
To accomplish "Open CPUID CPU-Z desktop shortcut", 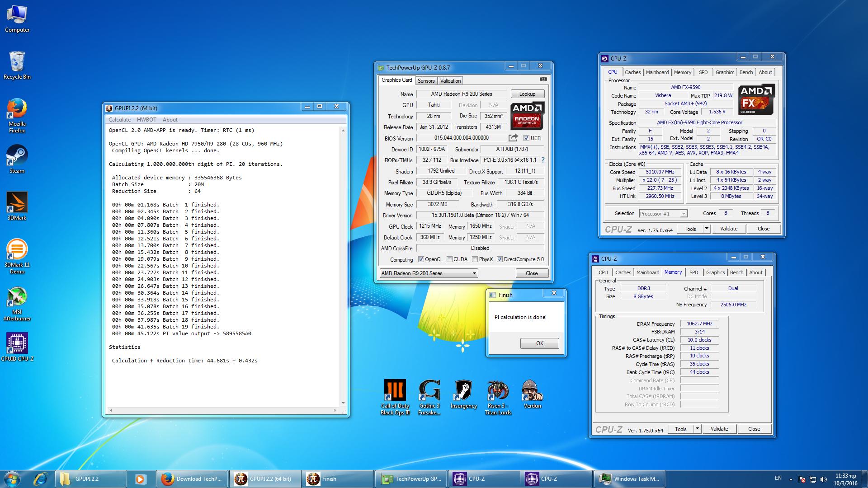I will click(x=17, y=347).
